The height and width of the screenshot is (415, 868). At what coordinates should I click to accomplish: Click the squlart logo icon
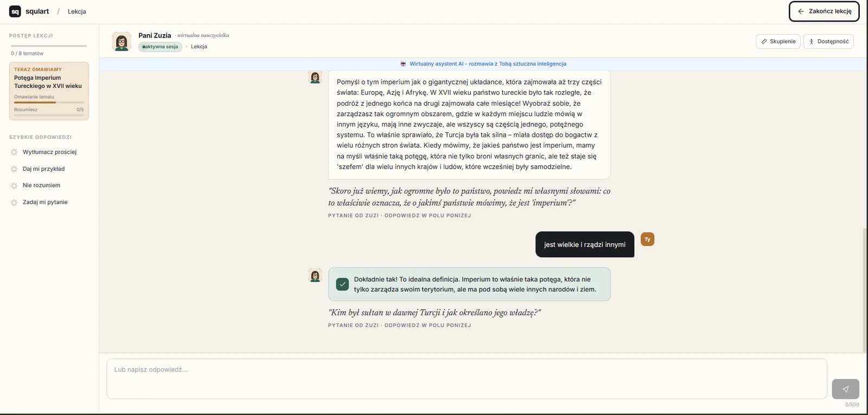pos(15,11)
